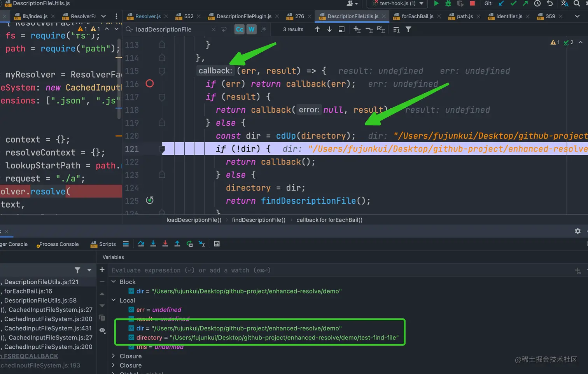Click the Run to Cursor icon

coord(201,244)
